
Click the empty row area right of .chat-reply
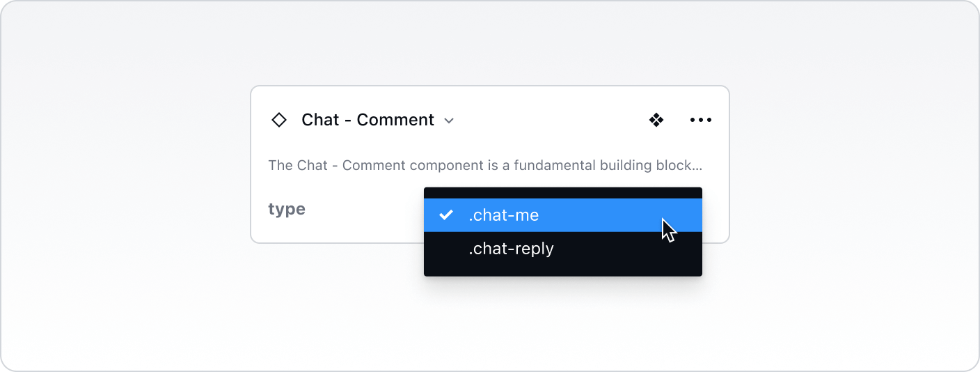(626, 249)
